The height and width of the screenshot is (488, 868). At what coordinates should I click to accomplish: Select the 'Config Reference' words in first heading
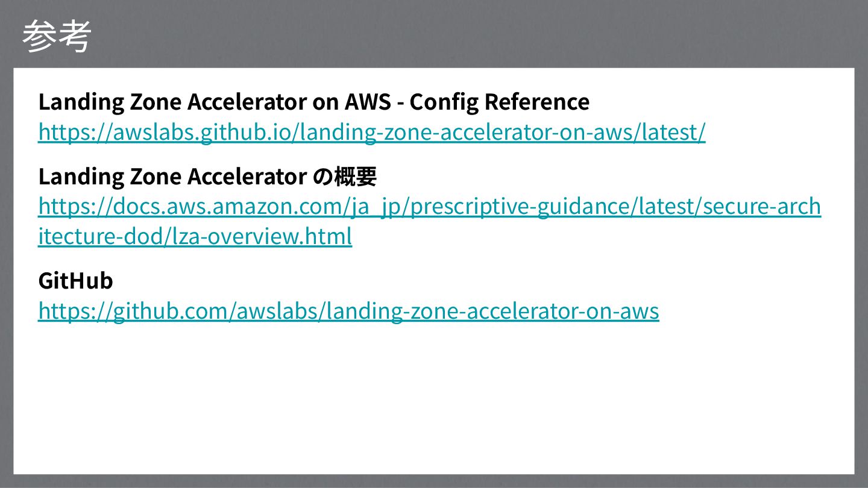pos(500,102)
